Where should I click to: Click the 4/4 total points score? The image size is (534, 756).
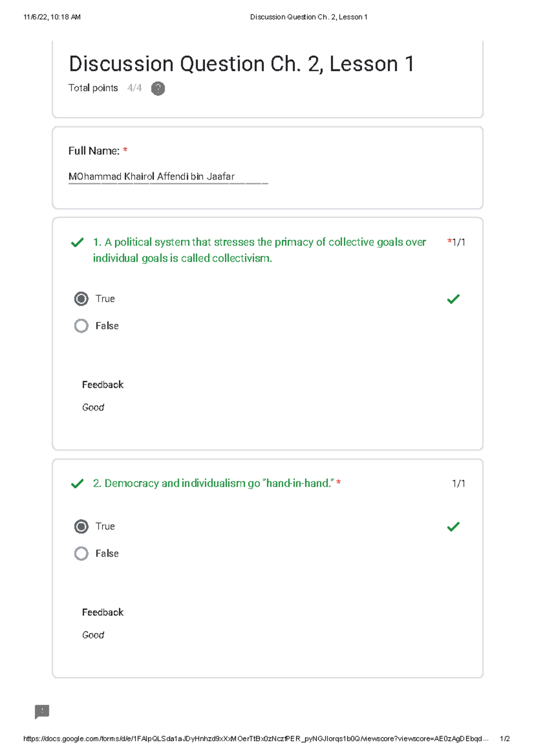point(134,88)
